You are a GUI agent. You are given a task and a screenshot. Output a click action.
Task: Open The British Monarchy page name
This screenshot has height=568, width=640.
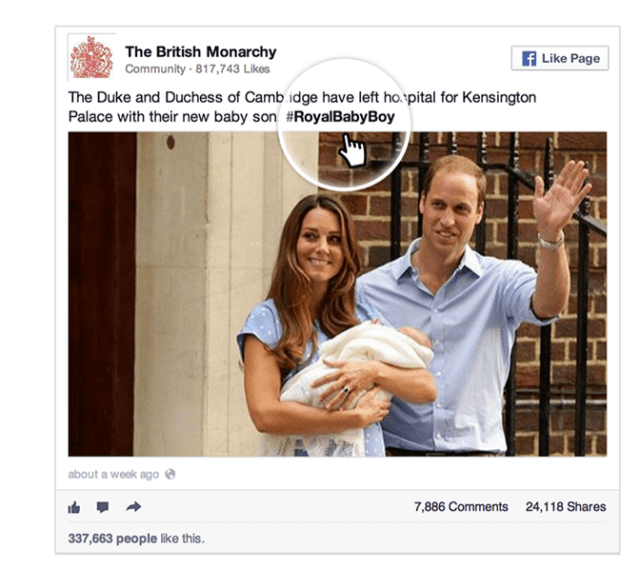[201, 52]
